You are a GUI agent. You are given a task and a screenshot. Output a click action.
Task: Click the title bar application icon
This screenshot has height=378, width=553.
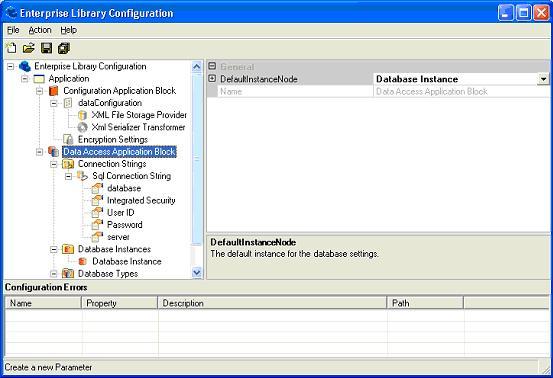[x=12, y=13]
